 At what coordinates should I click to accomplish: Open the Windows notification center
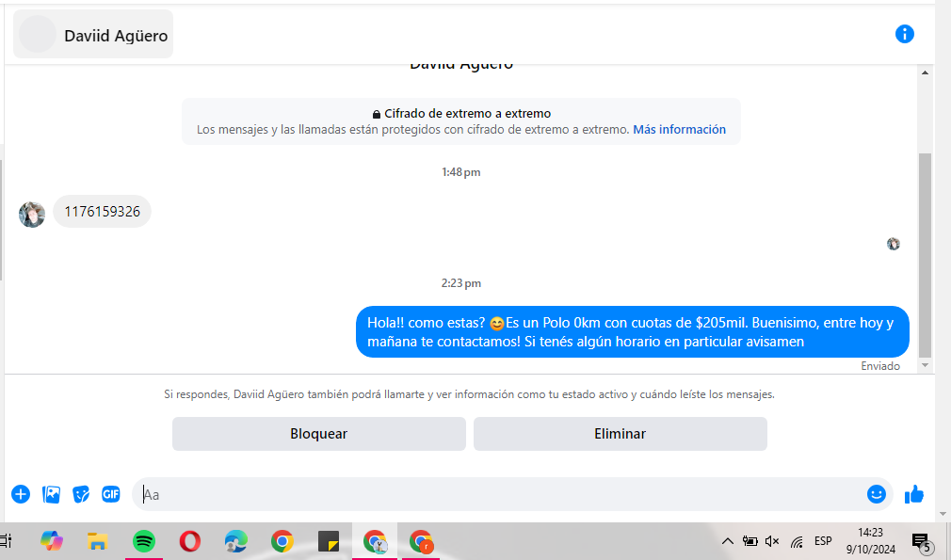click(x=921, y=541)
